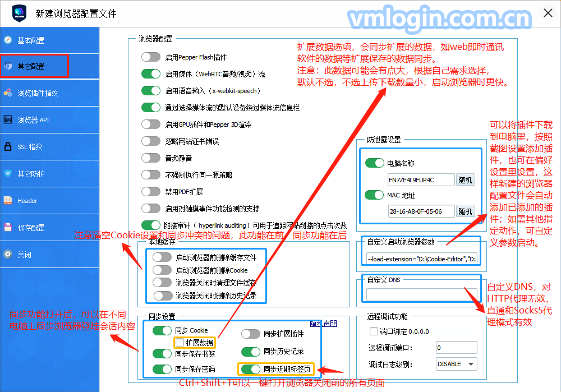Open the Header settings icon
The width and height of the screenshot is (561, 392).
click(x=8, y=200)
